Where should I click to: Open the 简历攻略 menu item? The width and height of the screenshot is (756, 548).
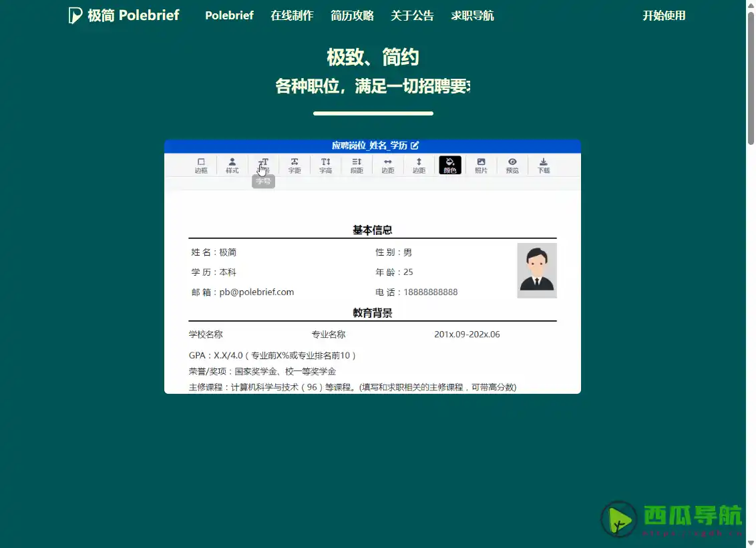pyautogui.click(x=352, y=15)
